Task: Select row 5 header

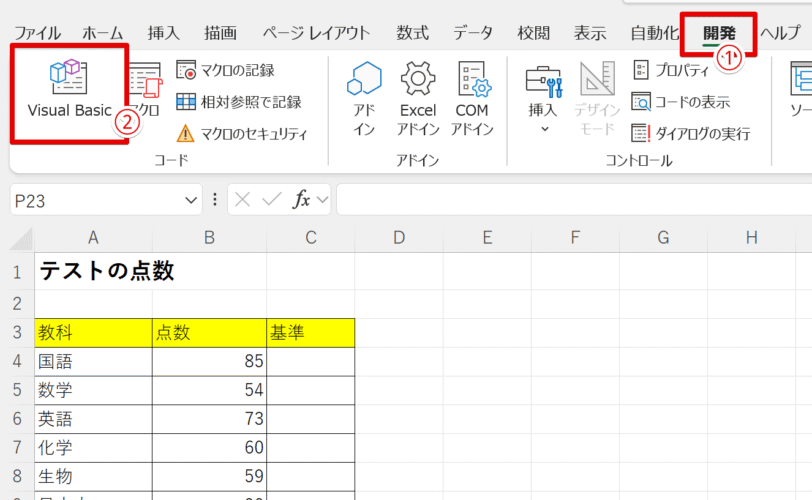Action: (x=17, y=390)
